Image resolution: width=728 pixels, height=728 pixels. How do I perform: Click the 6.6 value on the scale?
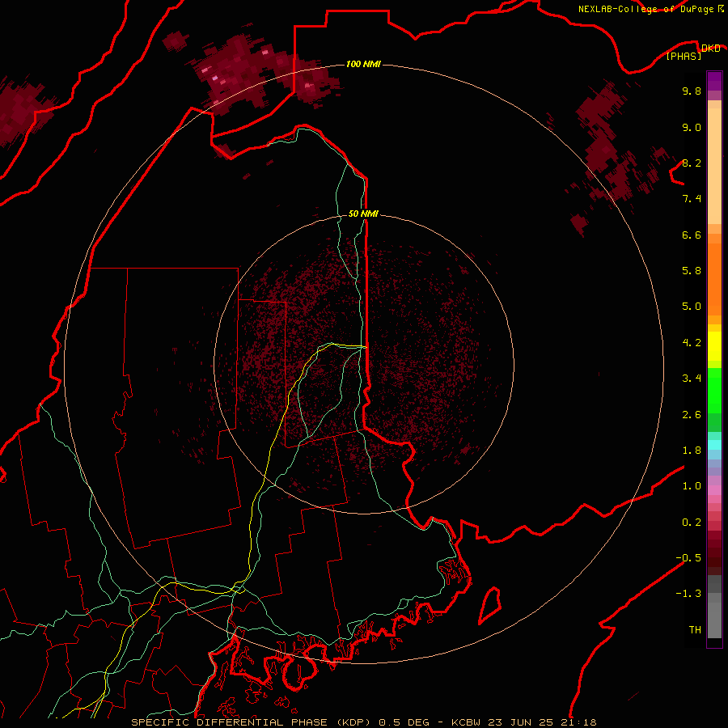(692, 235)
